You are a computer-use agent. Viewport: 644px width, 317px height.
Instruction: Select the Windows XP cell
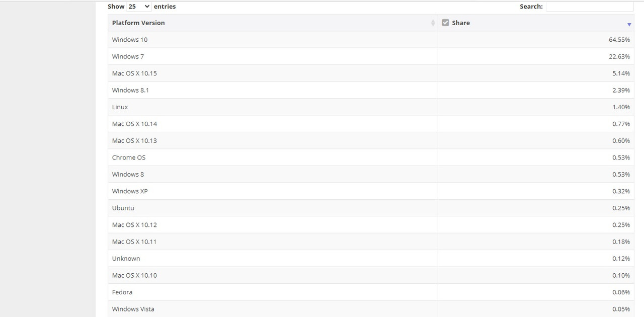(273, 191)
